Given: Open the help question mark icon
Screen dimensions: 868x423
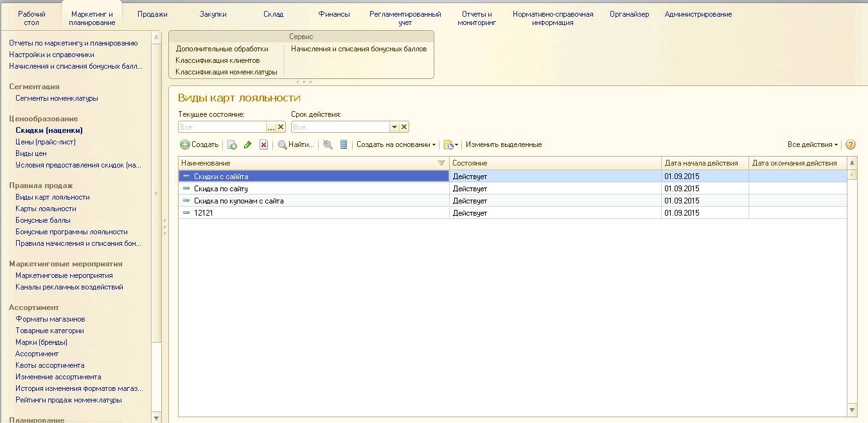Looking at the screenshot, I should pyautogui.click(x=851, y=145).
